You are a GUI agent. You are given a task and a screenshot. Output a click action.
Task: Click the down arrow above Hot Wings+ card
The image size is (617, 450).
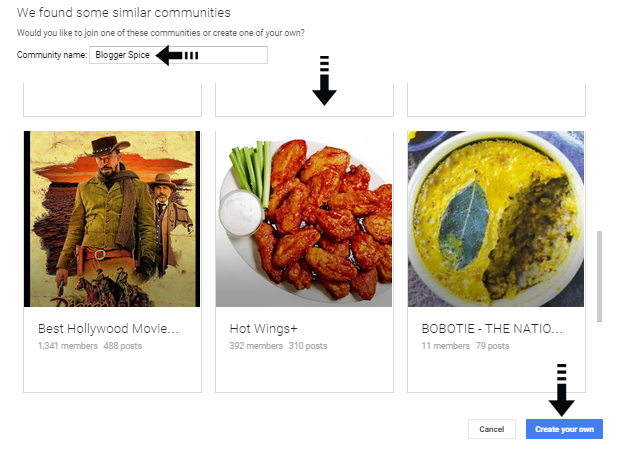pos(324,81)
